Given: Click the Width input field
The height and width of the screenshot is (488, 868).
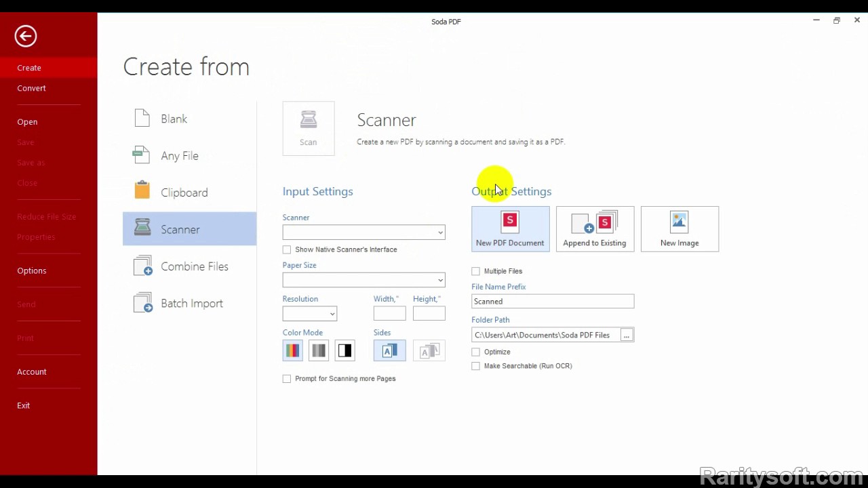Looking at the screenshot, I should 390,313.
